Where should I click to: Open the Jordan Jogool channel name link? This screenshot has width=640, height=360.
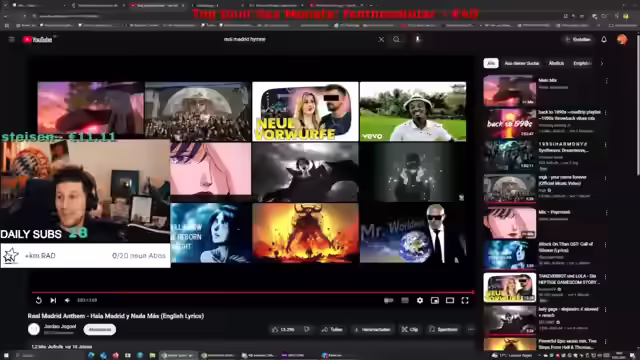point(60,326)
